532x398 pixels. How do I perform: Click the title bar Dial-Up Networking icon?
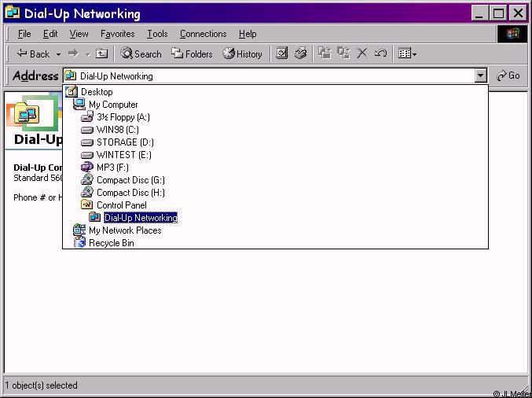coord(13,13)
